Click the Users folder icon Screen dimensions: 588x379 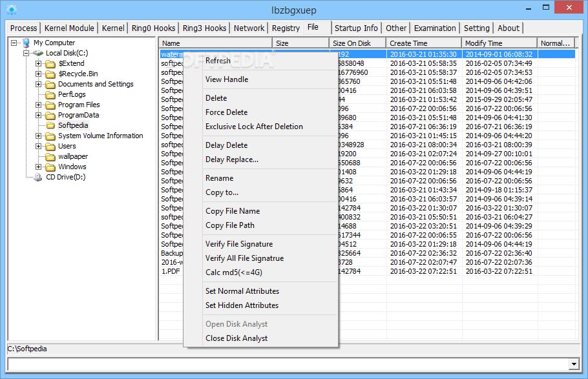click(x=50, y=146)
